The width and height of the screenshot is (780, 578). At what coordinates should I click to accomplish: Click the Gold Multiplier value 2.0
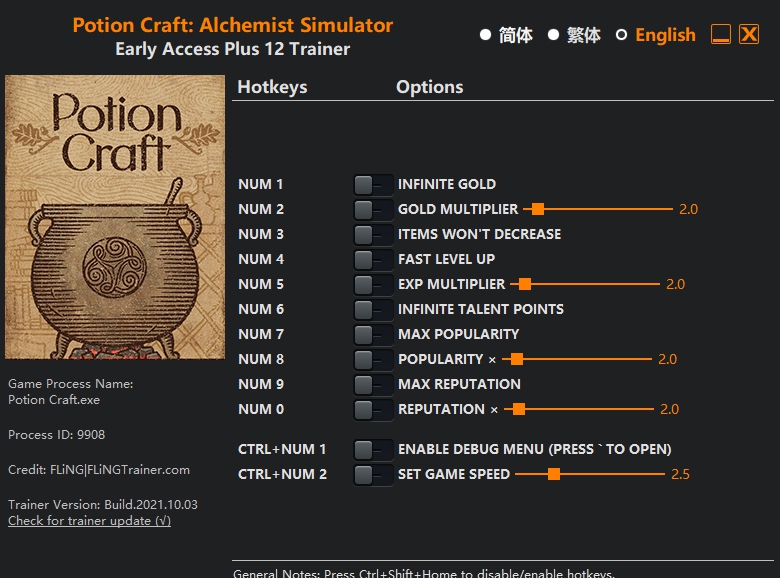click(688, 209)
